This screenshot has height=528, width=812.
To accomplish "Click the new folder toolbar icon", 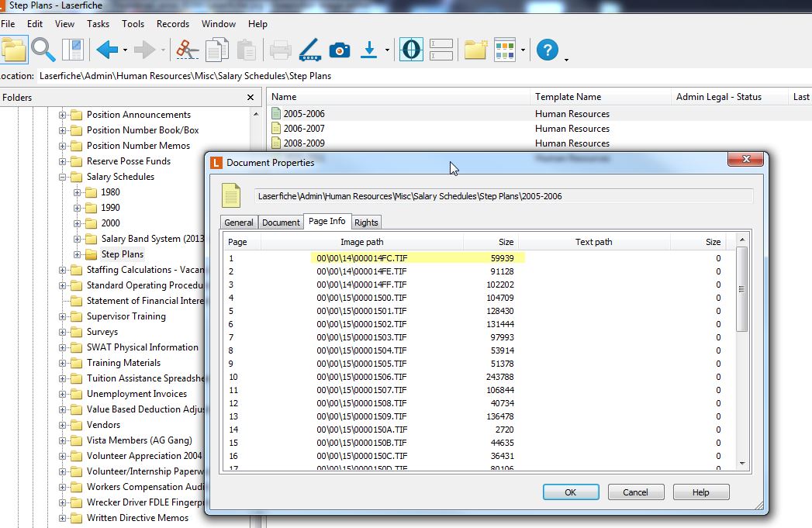I will coord(475,50).
